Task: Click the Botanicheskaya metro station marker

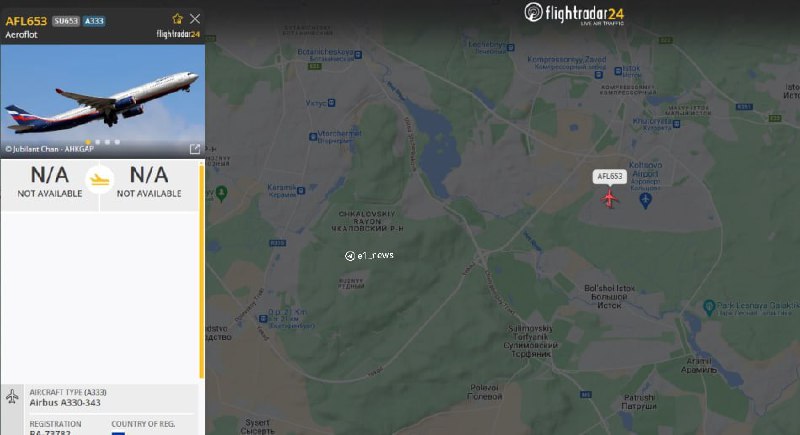Action: [358, 55]
